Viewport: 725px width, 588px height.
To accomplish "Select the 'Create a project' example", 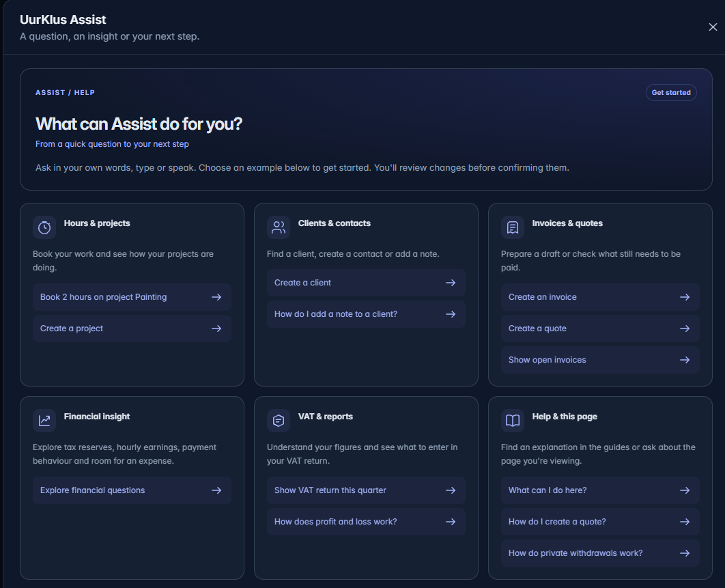I will coord(132,328).
